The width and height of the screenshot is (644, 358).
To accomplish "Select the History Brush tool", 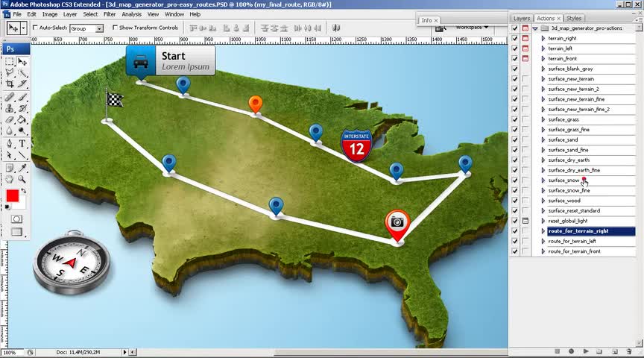I will pos(22,108).
